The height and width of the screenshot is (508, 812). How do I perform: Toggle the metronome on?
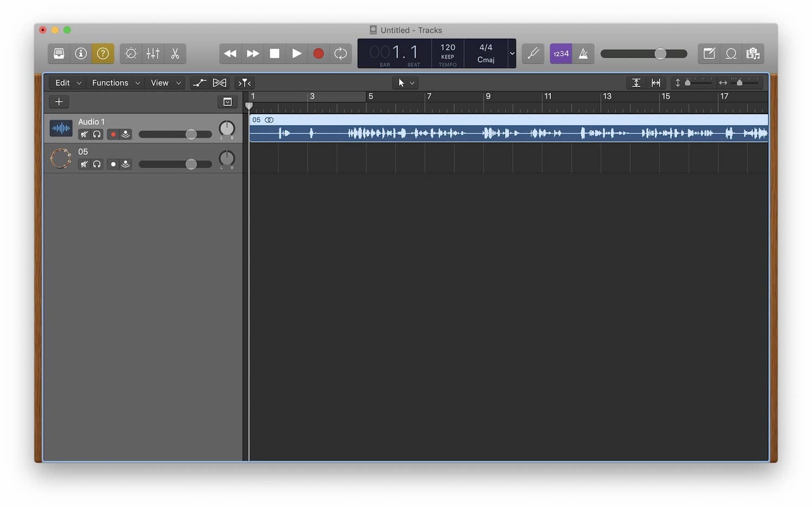click(582, 54)
